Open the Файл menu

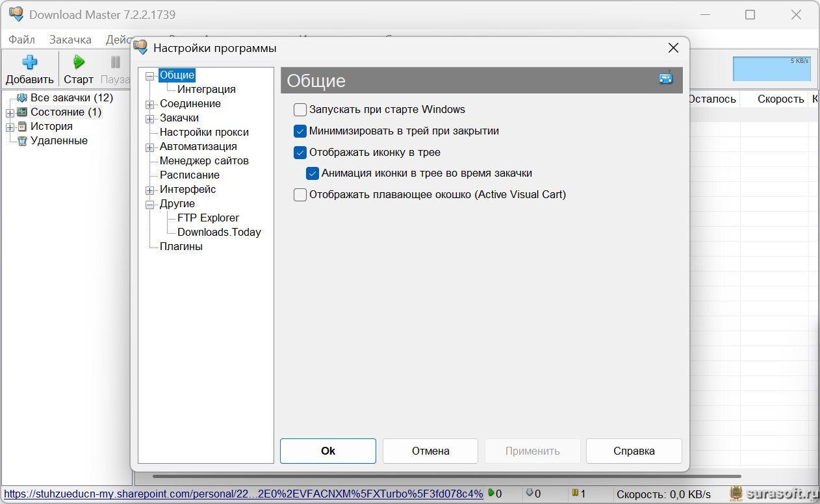point(21,40)
